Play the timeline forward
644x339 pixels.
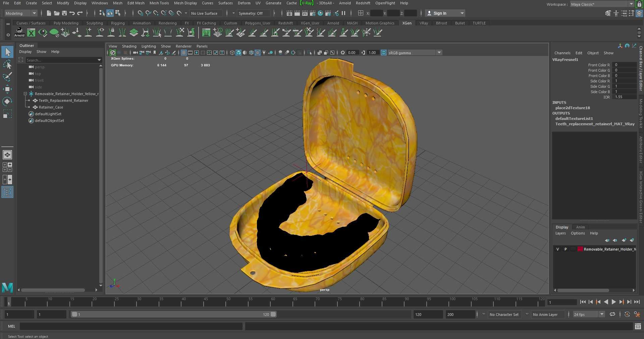pyautogui.click(x=613, y=302)
